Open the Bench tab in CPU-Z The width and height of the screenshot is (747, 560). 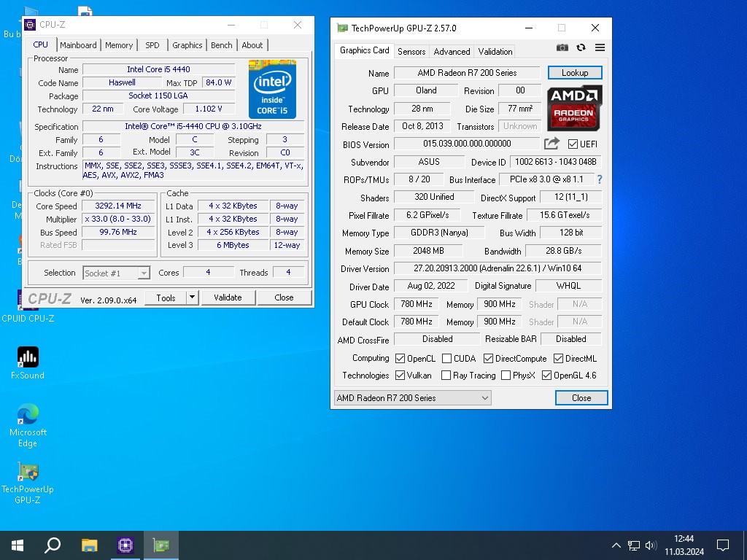222,45
